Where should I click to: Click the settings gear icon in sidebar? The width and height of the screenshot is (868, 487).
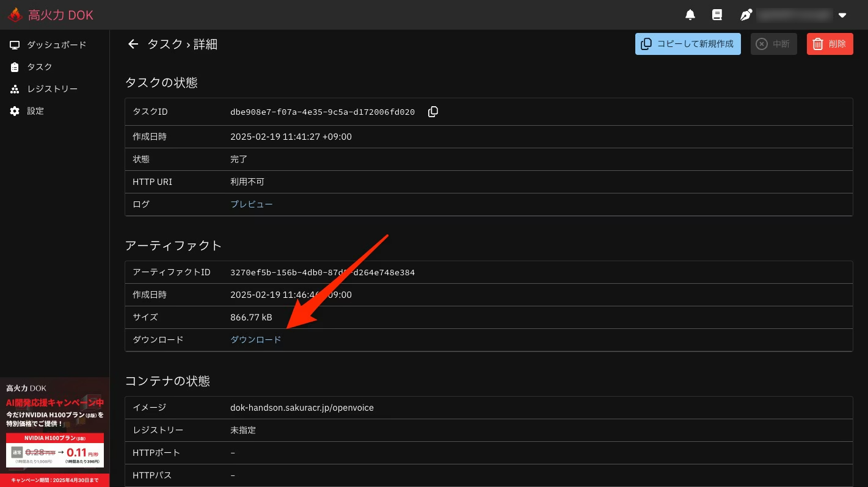pyautogui.click(x=15, y=111)
